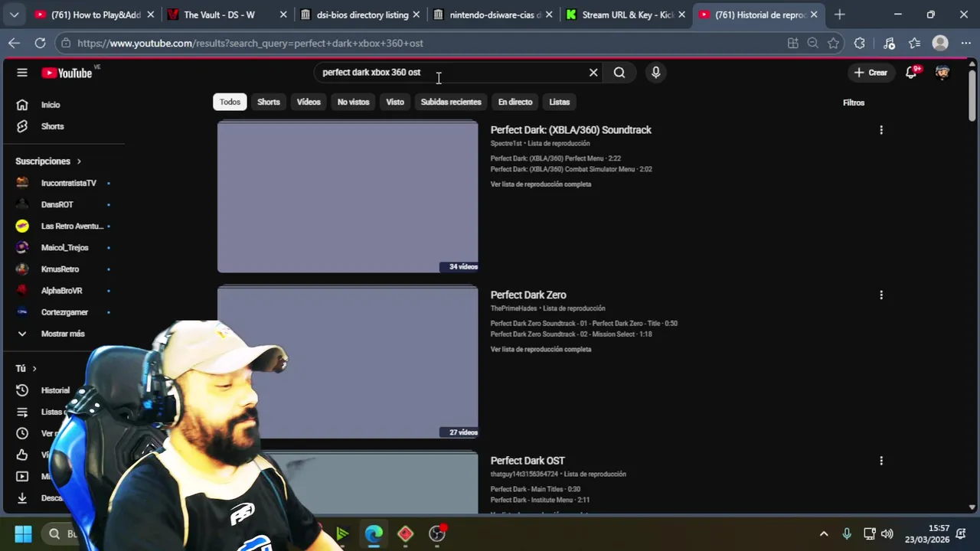
Task: Reload page with the browser refresh icon
Action: tap(40, 44)
